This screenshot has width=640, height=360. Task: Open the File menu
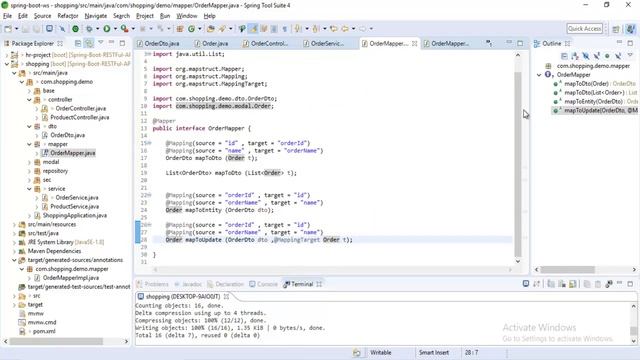point(7,16)
